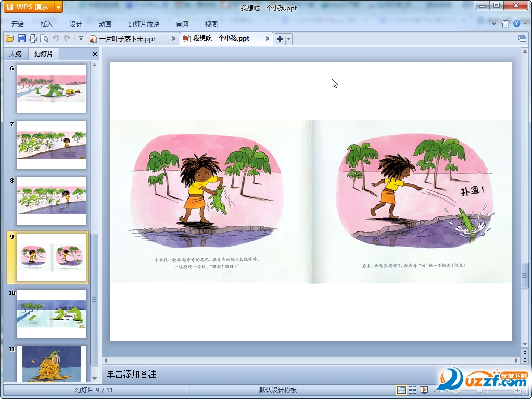Switch to the 一片叶子落下来.ppt document tab
Image resolution: width=532 pixels, height=399 pixels.
coord(127,38)
